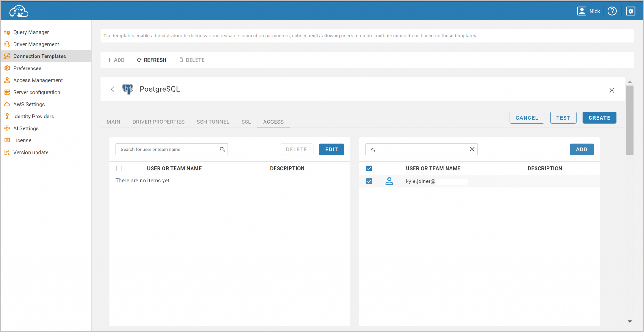Screen dimensions: 644x332
Task: Select the Connection Templates sidebar item
Action: click(46, 56)
